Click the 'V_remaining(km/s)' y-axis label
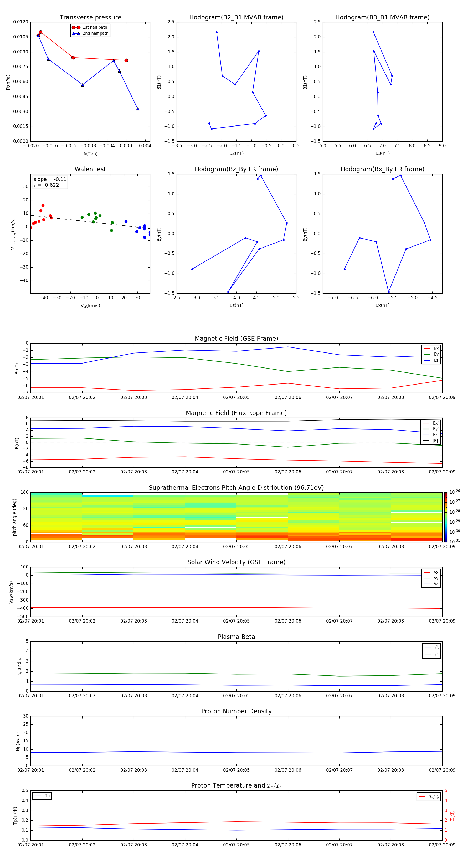Screen dimensions: 473x868 click(13, 234)
